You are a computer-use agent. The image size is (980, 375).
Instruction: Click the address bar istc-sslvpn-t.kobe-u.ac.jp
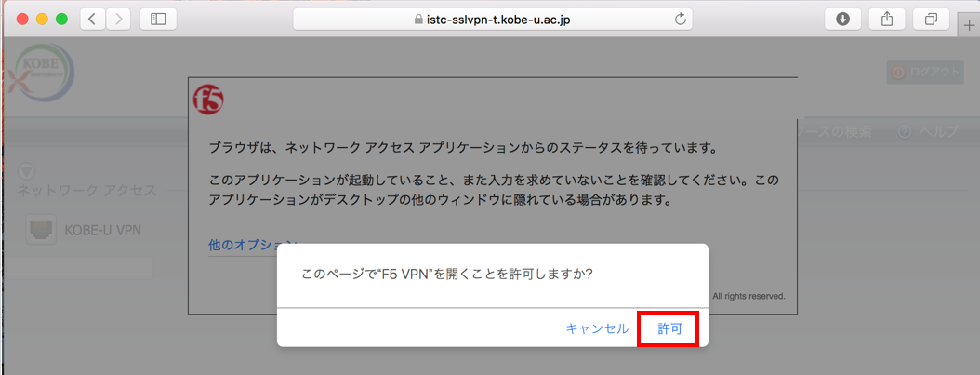click(493, 19)
